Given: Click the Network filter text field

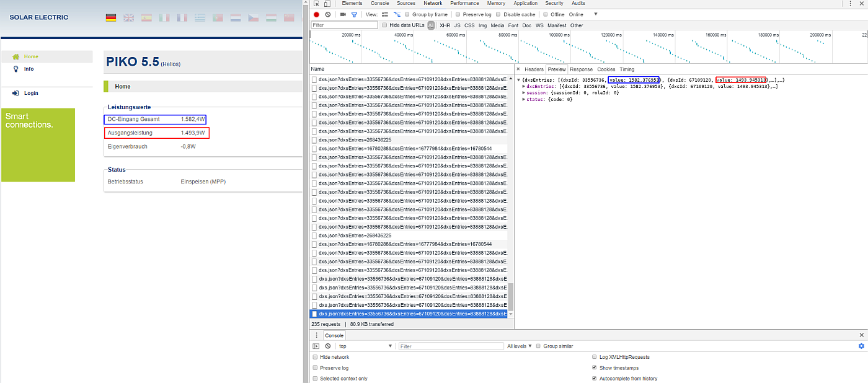Looking at the screenshot, I should pos(344,25).
